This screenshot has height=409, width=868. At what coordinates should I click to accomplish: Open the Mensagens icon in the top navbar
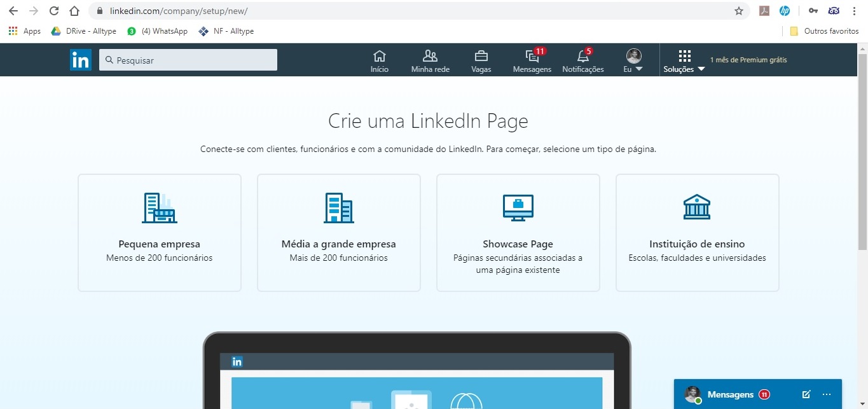point(532,56)
